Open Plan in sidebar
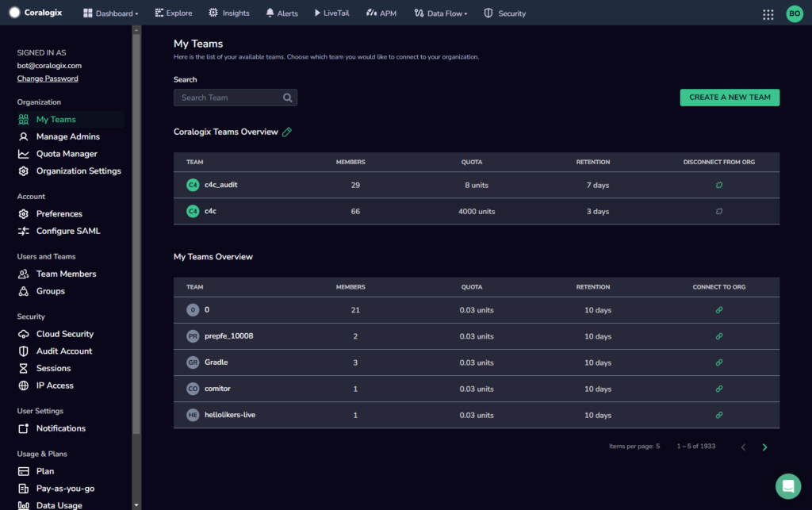 click(x=36, y=471)
